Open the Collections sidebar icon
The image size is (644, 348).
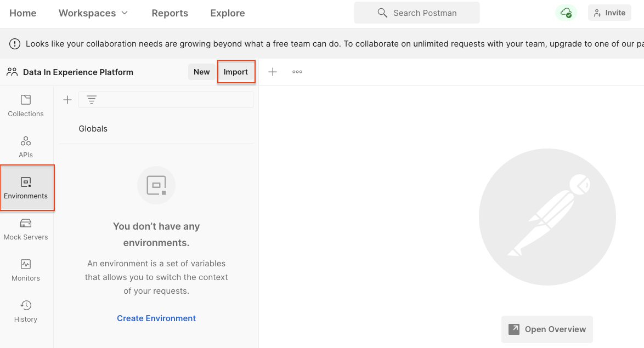pyautogui.click(x=26, y=106)
